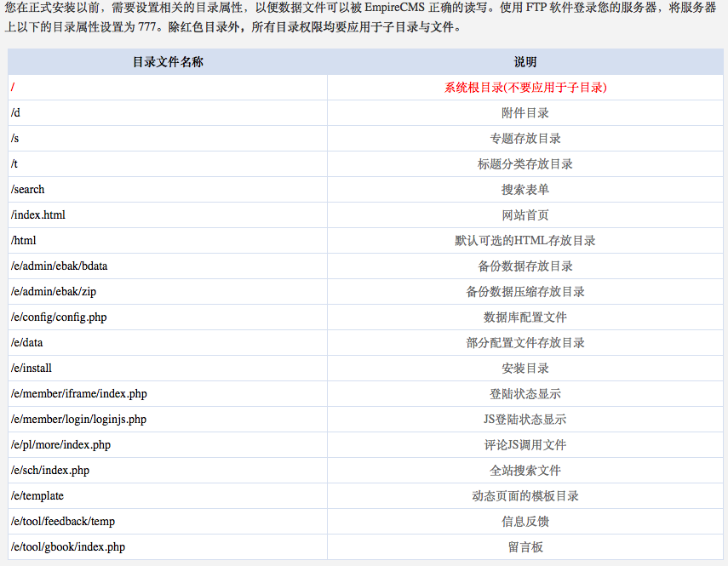Select the '说明' column header

(x=525, y=61)
